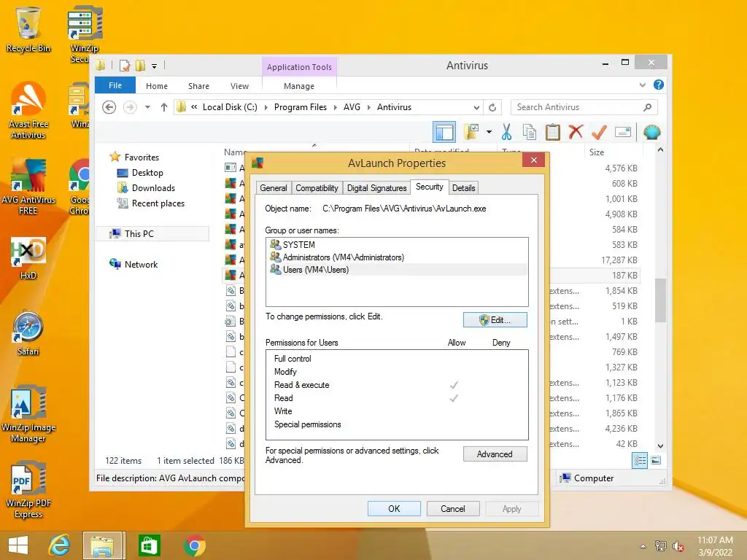The image size is (747, 560).
Task: Launch HxD hex editor shortcut
Action: point(28,258)
